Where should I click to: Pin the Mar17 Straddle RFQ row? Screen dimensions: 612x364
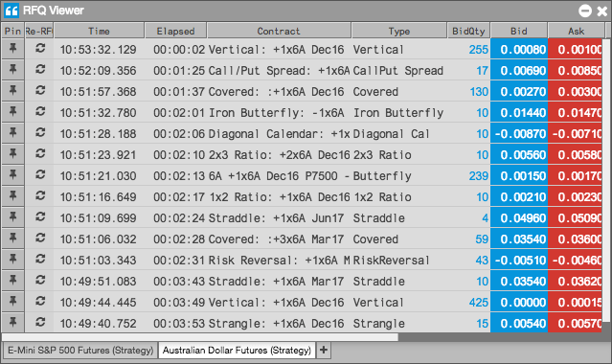[12, 281]
